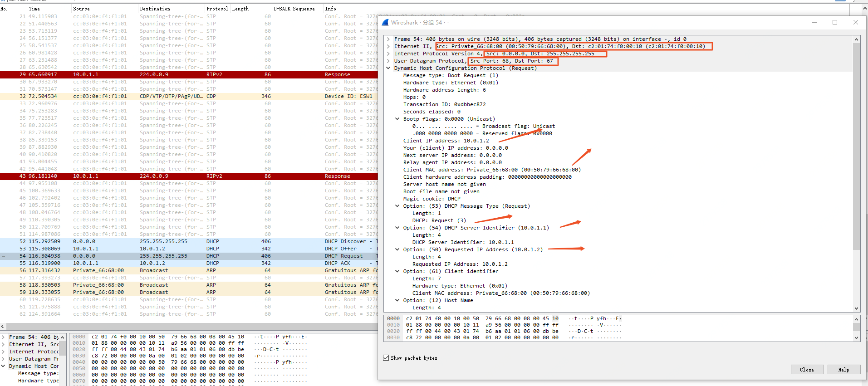Collapse Option 50 Requested IP Address
This screenshot has width=868, height=386.
pos(397,249)
